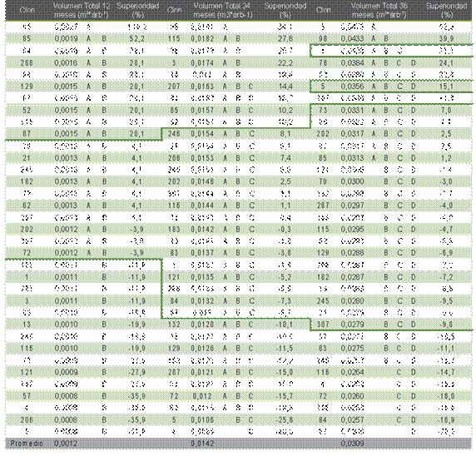Click the volume value 0,0300
Screen dimensions: 476x461
point(352,181)
